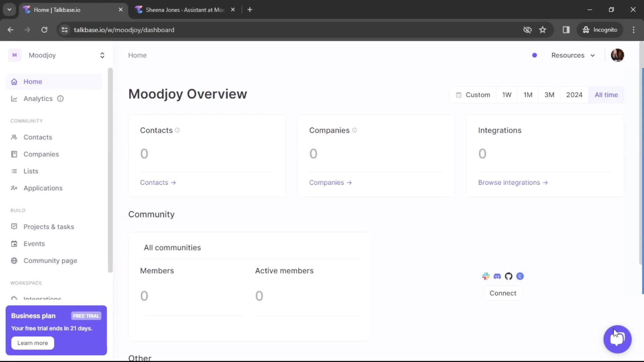Click the Contacts sidebar icon
The height and width of the screenshot is (362, 644).
point(14,137)
